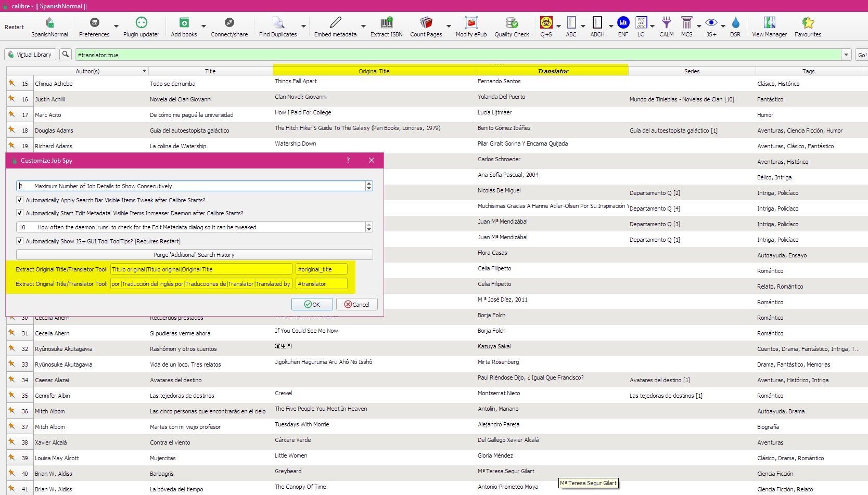Click the #original_title field in dialog

321,269
